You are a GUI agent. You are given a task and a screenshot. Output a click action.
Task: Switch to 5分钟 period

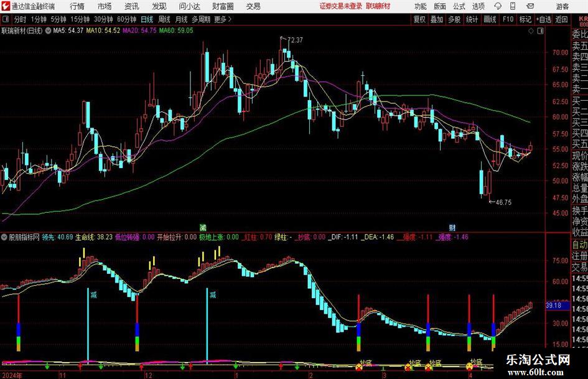point(58,19)
